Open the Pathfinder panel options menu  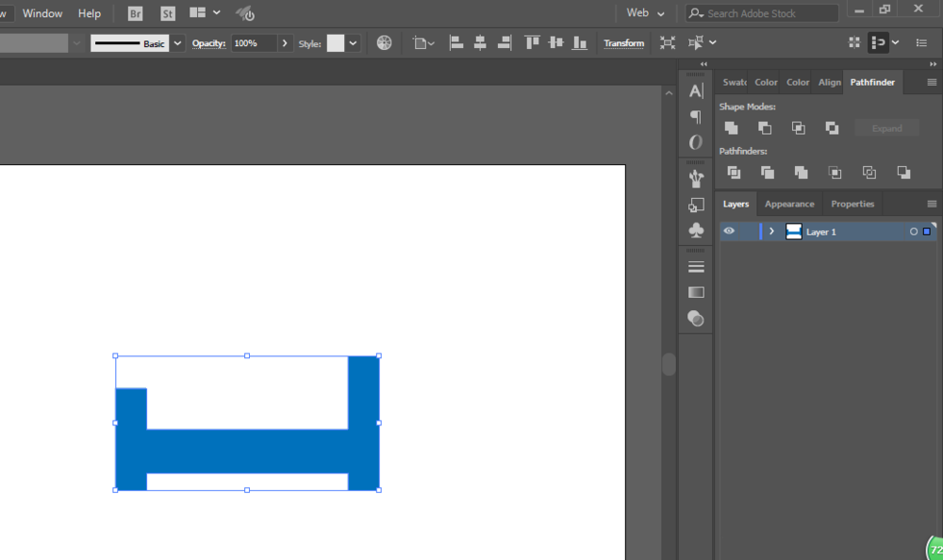pos(932,82)
